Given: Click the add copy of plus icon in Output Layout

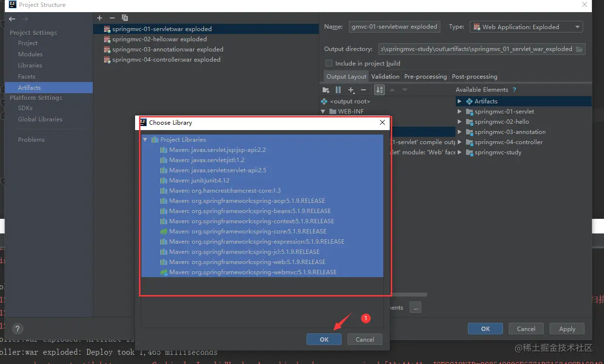Looking at the screenshot, I should [x=351, y=90].
